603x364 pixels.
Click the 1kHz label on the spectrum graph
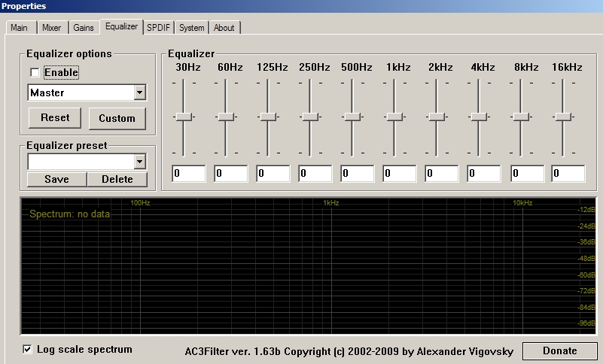pyautogui.click(x=331, y=202)
